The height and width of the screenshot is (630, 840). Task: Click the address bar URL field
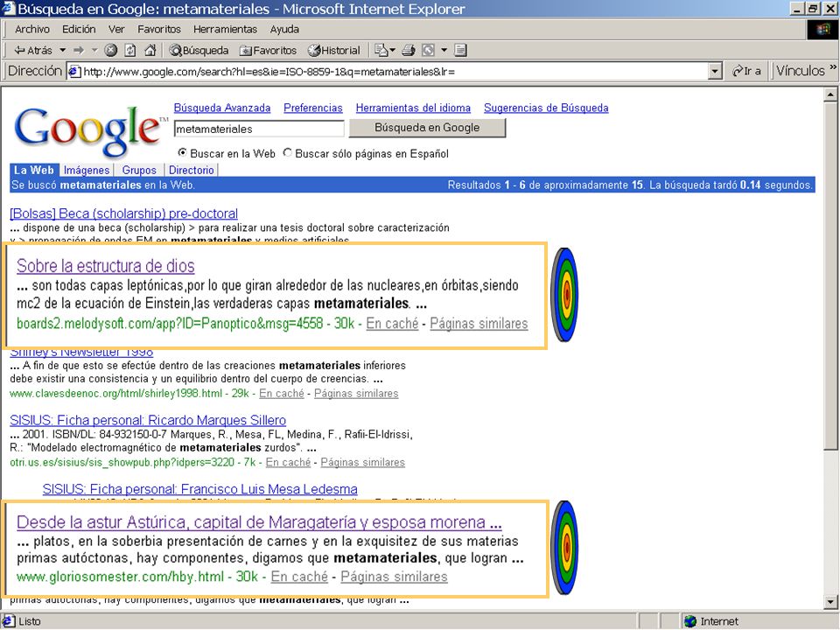(395, 71)
